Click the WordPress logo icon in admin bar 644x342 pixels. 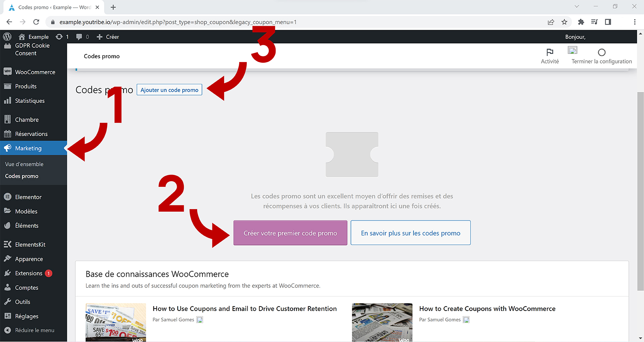click(x=7, y=37)
